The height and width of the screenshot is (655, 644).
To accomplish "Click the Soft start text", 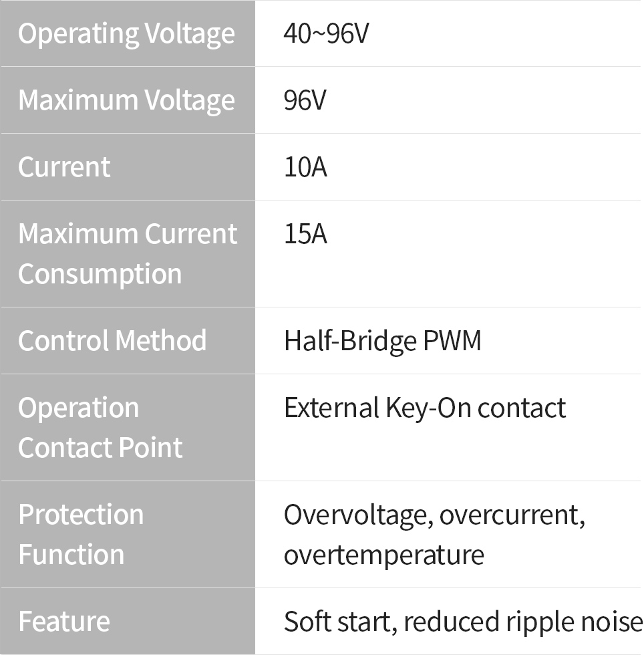I will [x=340, y=622].
